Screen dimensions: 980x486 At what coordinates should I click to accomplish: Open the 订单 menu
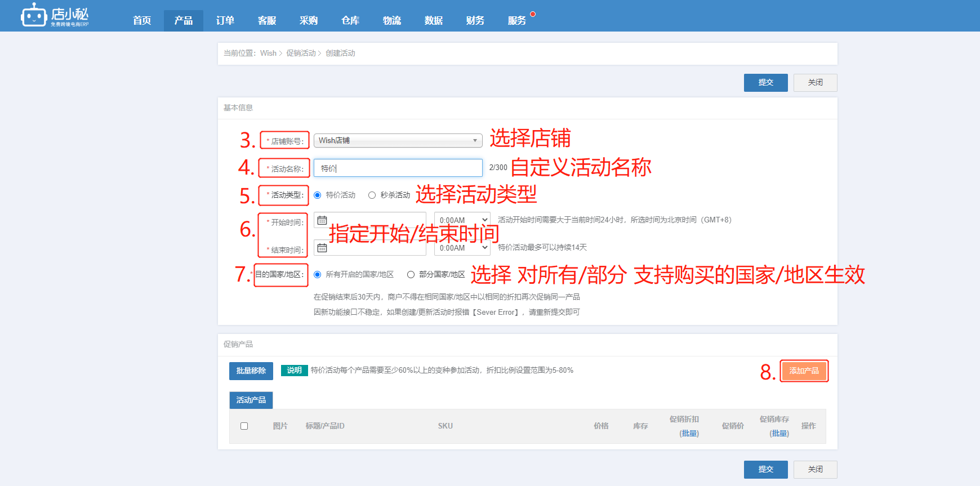225,21
